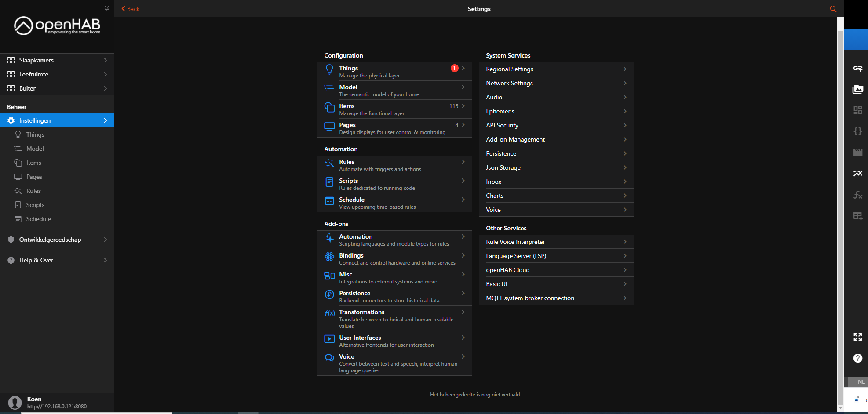Click the analyzer chart icon in right rail

click(x=857, y=174)
